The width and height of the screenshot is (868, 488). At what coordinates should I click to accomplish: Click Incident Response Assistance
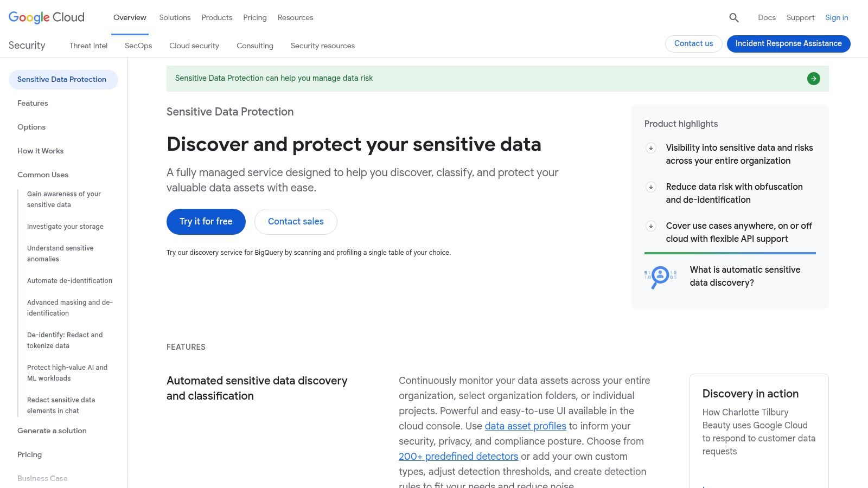(788, 43)
